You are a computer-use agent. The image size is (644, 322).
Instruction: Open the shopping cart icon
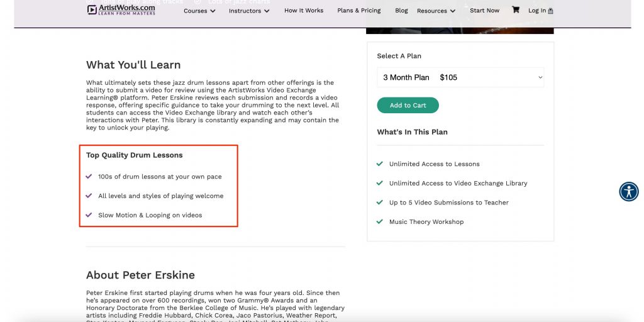(516, 10)
